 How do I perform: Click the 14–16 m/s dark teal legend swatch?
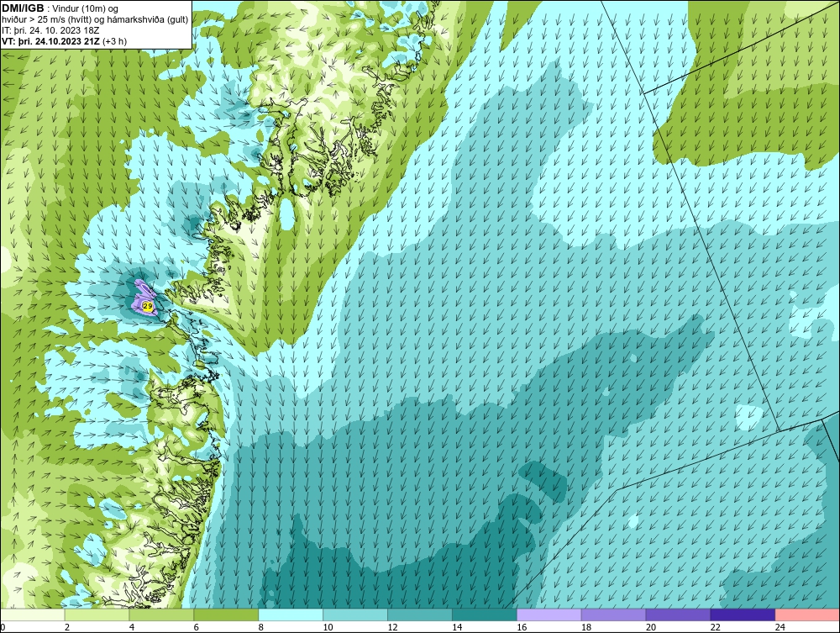coord(485,615)
